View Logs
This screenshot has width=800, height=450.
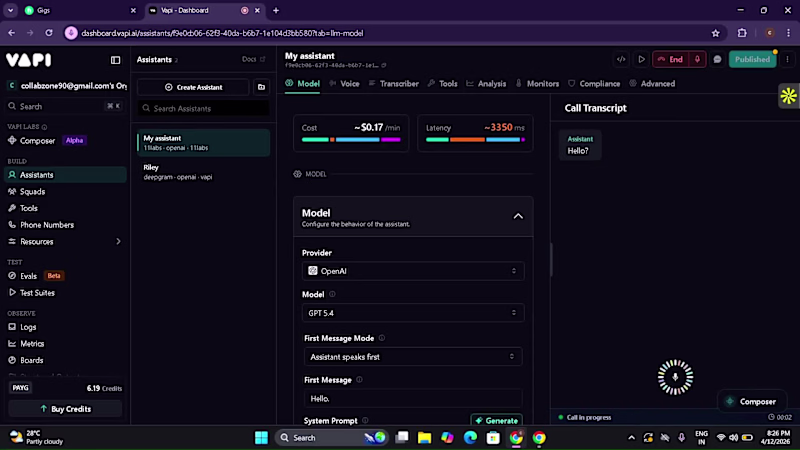click(x=65, y=327)
